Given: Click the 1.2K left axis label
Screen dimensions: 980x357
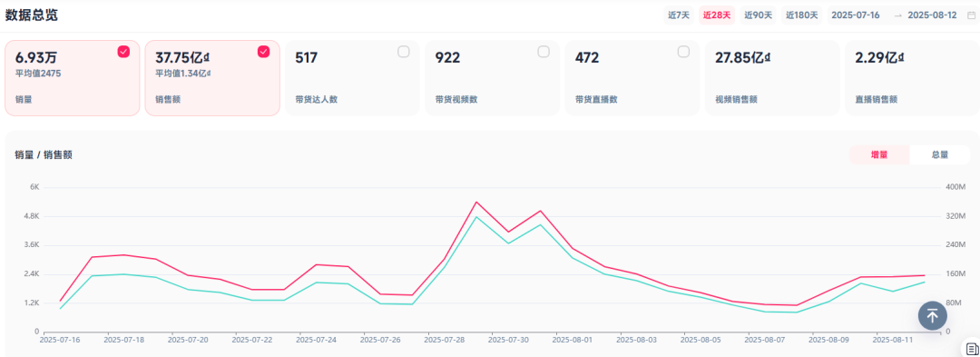Looking at the screenshot, I should point(31,302).
